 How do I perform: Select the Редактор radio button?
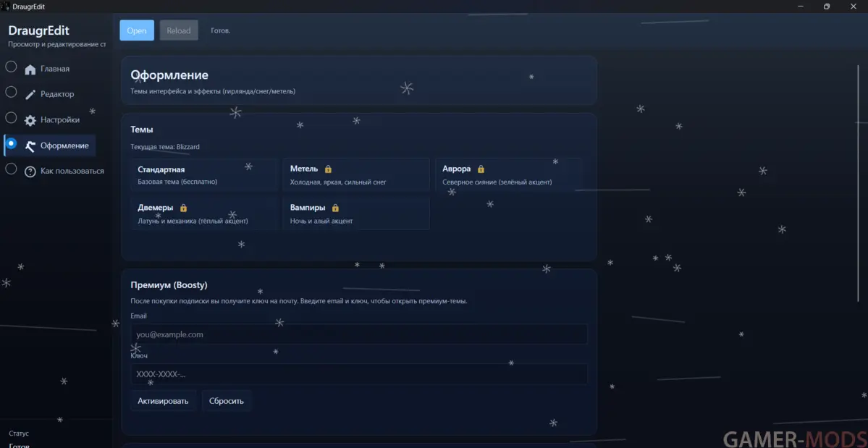(x=11, y=93)
